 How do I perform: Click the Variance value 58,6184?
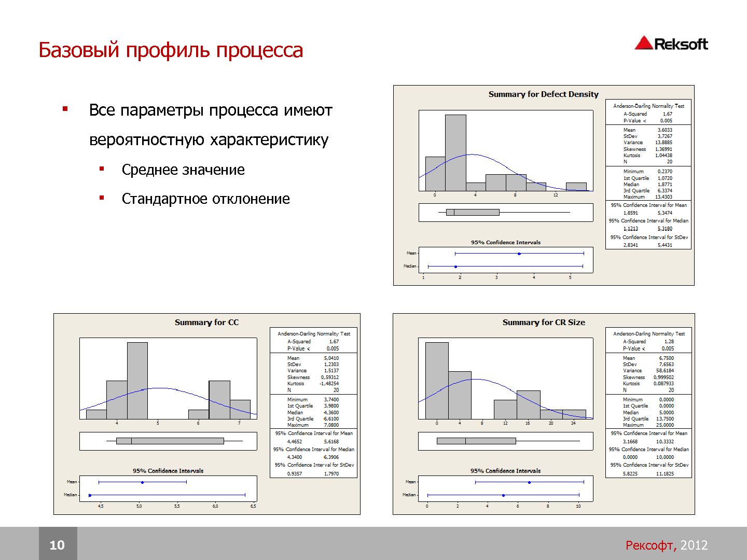point(666,371)
